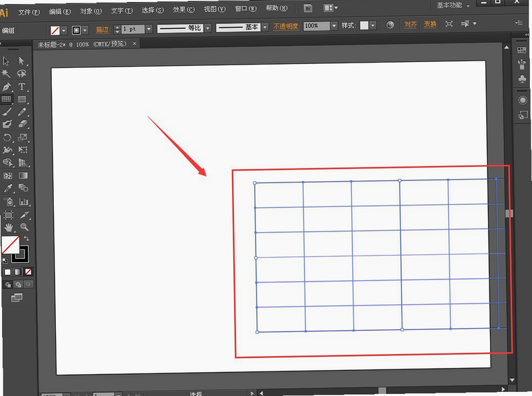This screenshot has width=532, height=396.
Task: Choose the Magic Wand tool
Action: pyautogui.click(x=7, y=73)
